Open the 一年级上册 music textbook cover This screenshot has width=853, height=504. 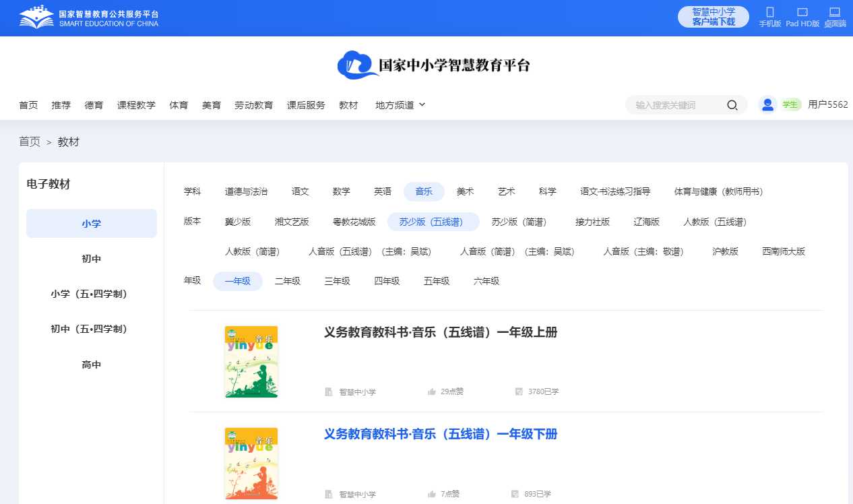click(x=251, y=361)
